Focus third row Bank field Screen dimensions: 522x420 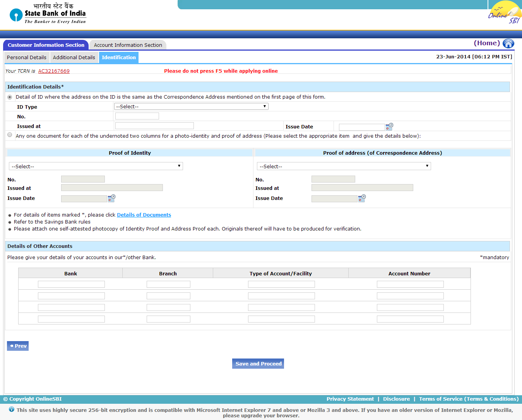tap(71, 307)
